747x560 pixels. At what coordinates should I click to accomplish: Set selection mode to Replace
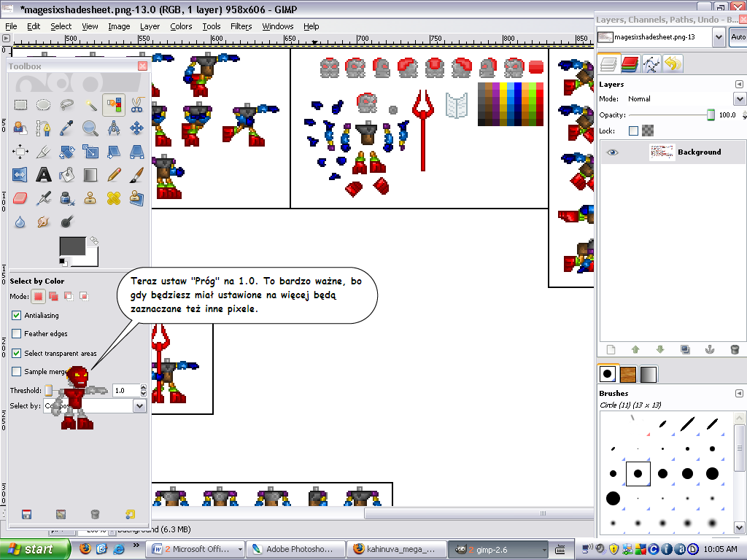(38, 296)
